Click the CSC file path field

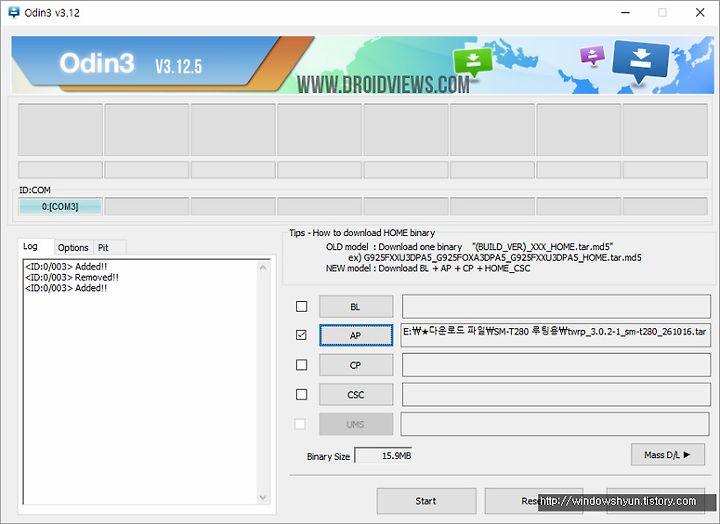[556, 394]
